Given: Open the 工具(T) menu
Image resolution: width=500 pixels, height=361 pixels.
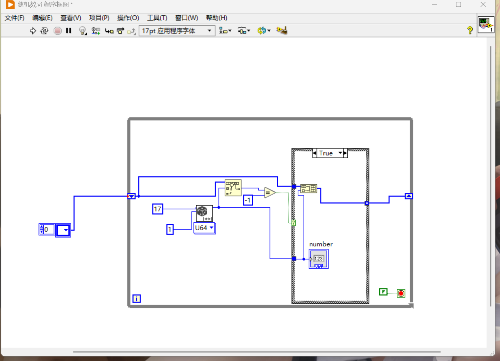Looking at the screenshot, I should 157,18.
